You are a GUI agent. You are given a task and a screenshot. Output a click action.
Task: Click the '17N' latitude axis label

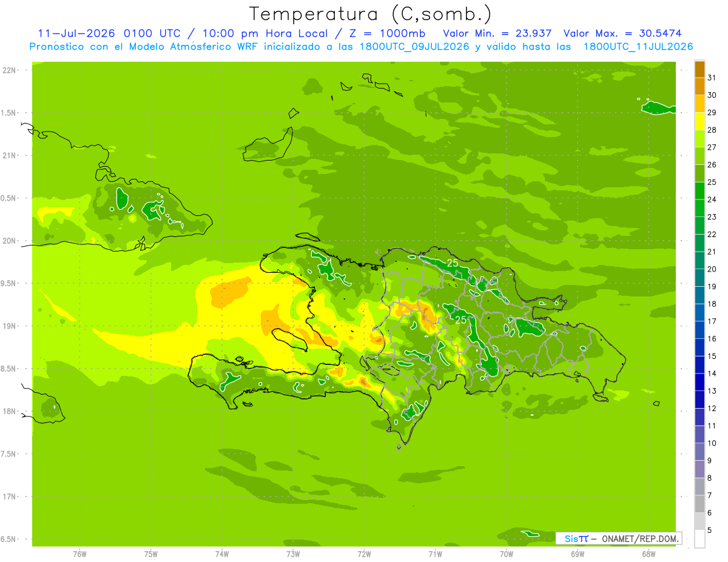(9, 497)
